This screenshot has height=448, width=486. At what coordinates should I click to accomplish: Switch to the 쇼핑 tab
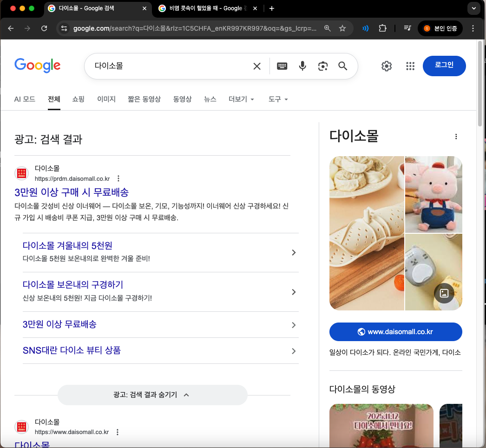click(x=79, y=99)
